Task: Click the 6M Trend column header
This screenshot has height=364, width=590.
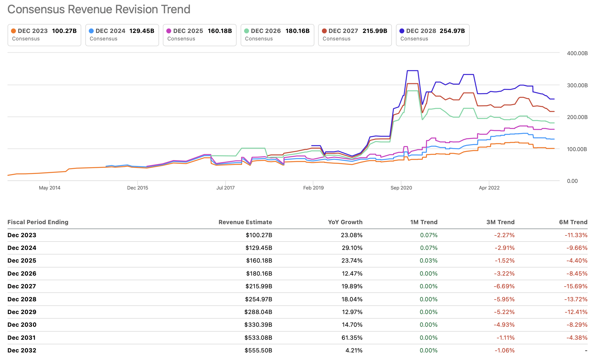Action: [x=573, y=222]
